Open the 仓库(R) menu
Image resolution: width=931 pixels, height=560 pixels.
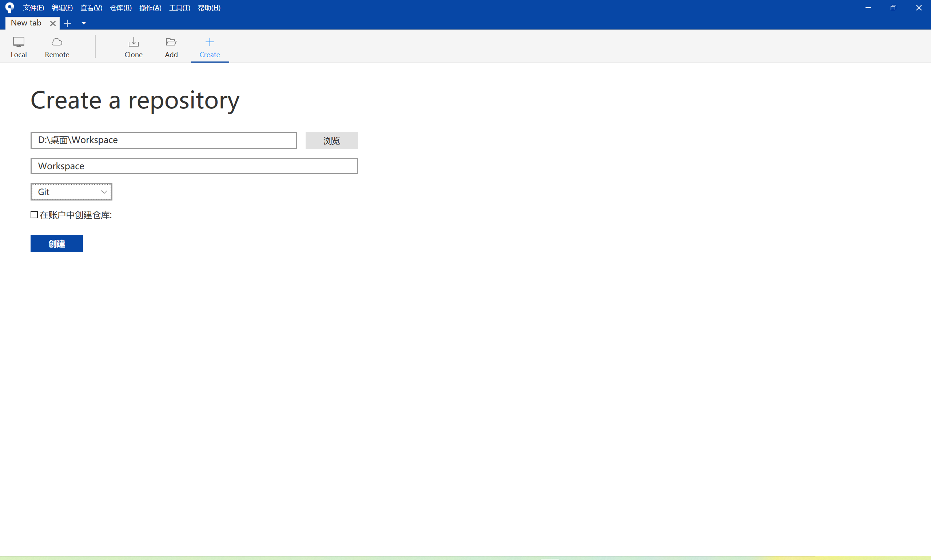point(121,8)
